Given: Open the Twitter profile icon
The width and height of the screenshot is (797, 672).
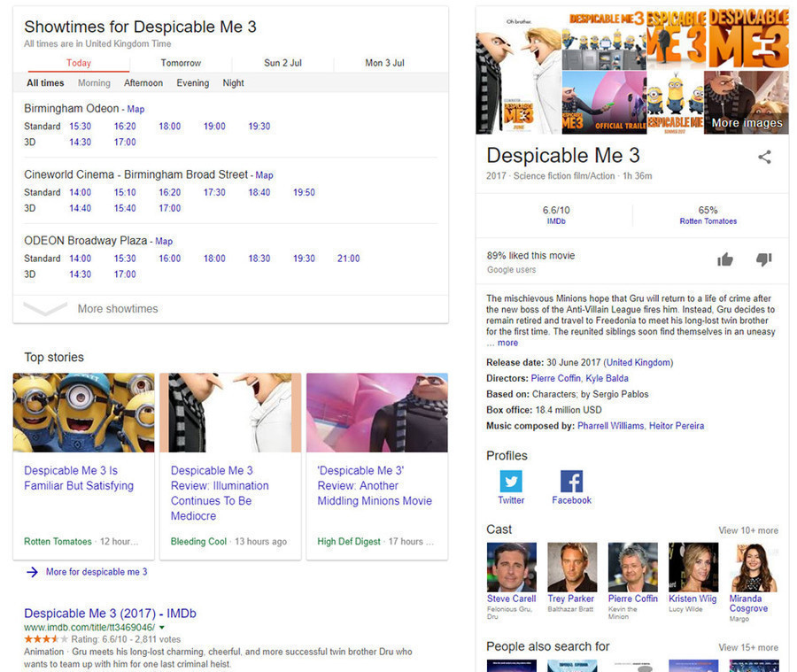Looking at the screenshot, I should pyautogui.click(x=511, y=481).
